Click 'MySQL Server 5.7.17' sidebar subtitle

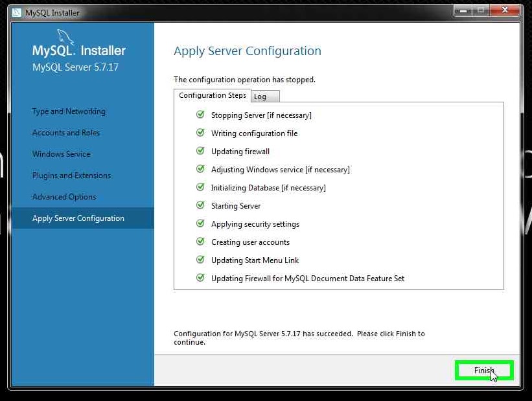[75, 67]
